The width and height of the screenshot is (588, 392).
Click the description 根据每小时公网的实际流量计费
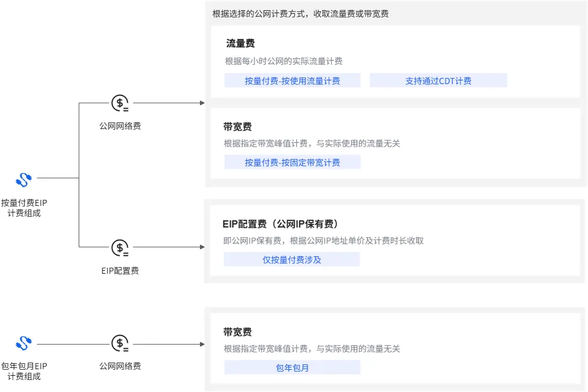(x=283, y=61)
